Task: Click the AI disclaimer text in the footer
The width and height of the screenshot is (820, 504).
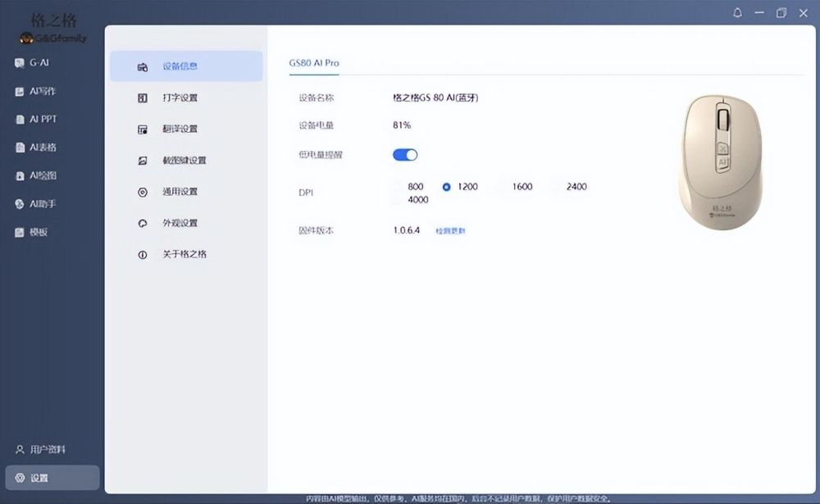Action: tap(458, 499)
